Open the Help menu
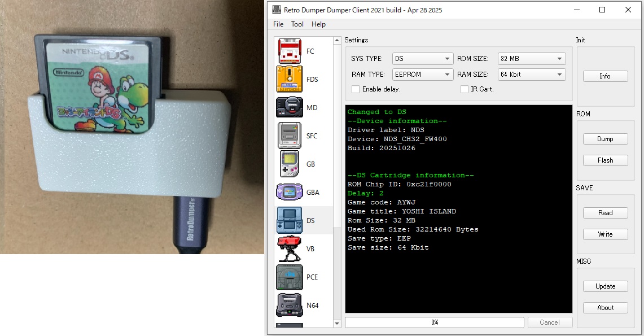The width and height of the screenshot is (644, 336). tap(318, 24)
